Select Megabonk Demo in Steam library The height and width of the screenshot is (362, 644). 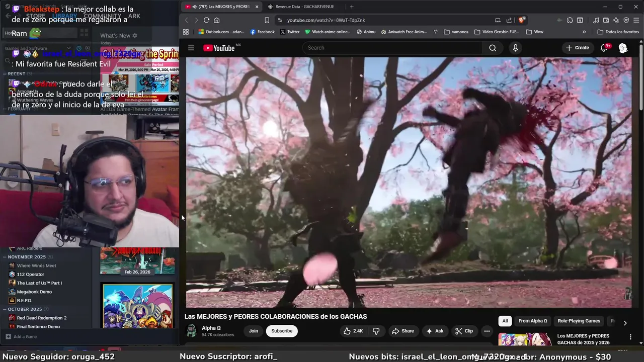pyautogui.click(x=34, y=292)
